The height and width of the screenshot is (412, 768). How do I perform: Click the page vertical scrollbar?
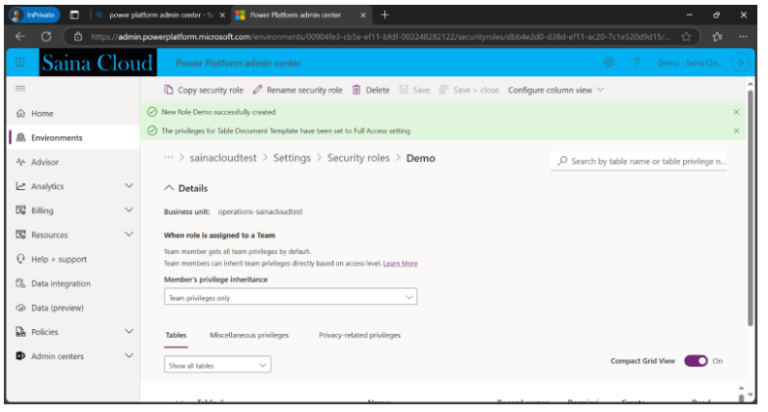pyautogui.click(x=750, y=208)
